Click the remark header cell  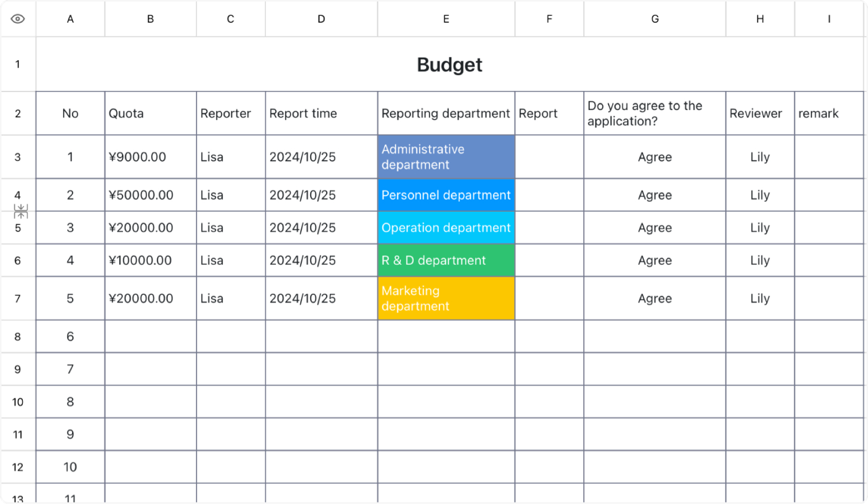[829, 113]
